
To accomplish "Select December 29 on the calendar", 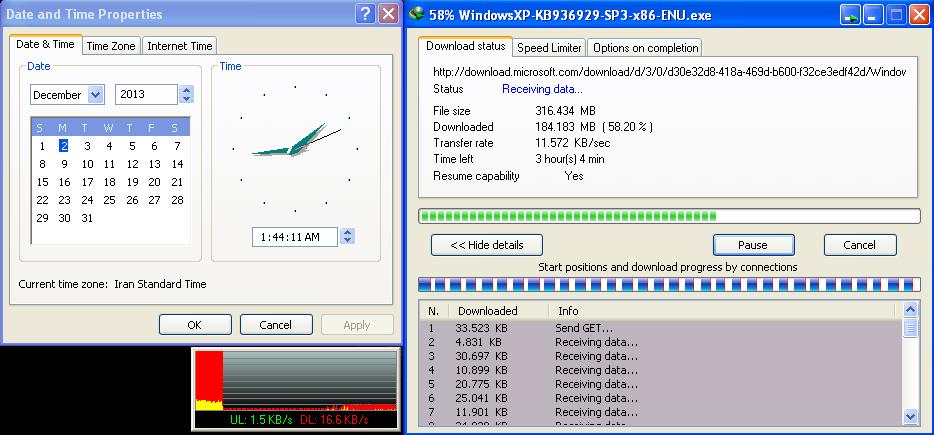I will click(x=42, y=218).
